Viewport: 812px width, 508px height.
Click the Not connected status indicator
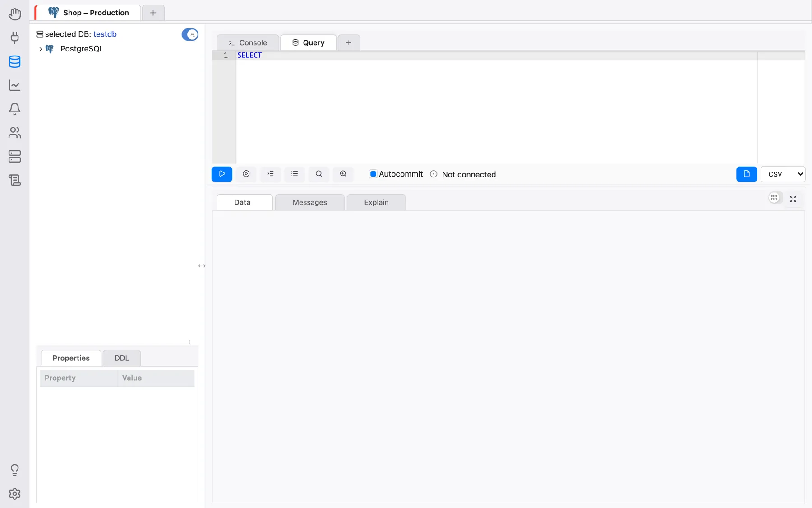point(463,174)
